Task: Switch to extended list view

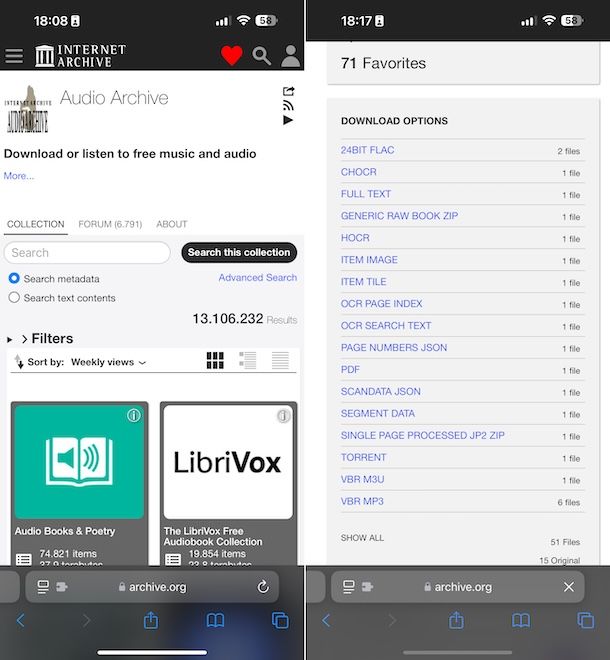Action: (248, 360)
